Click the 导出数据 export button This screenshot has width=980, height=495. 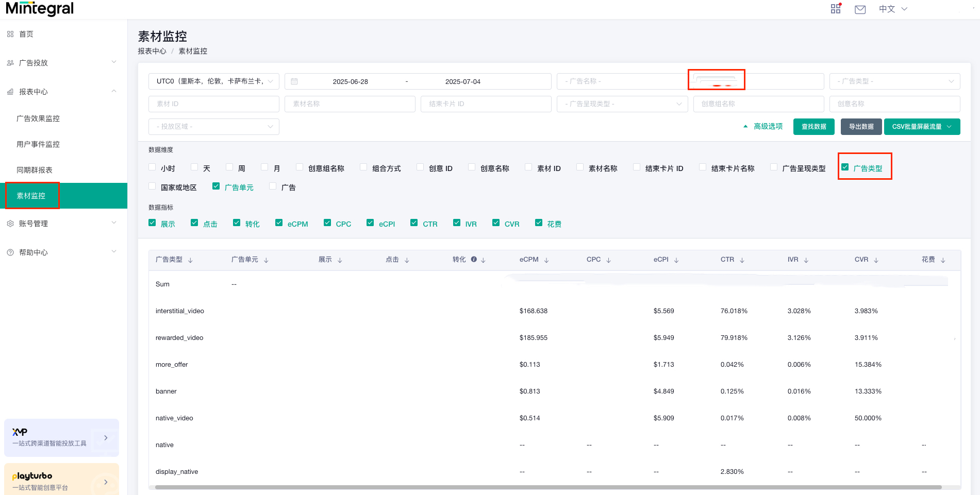click(861, 126)
